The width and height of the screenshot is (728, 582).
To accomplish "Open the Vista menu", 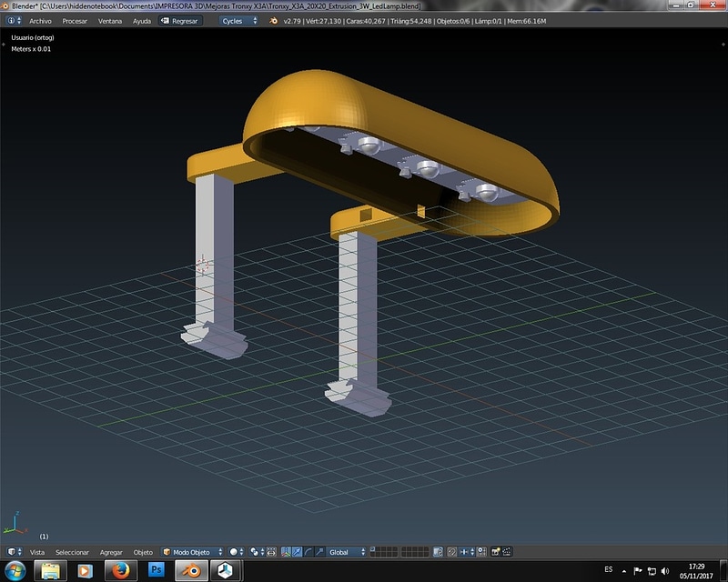I will click(37, 552).
